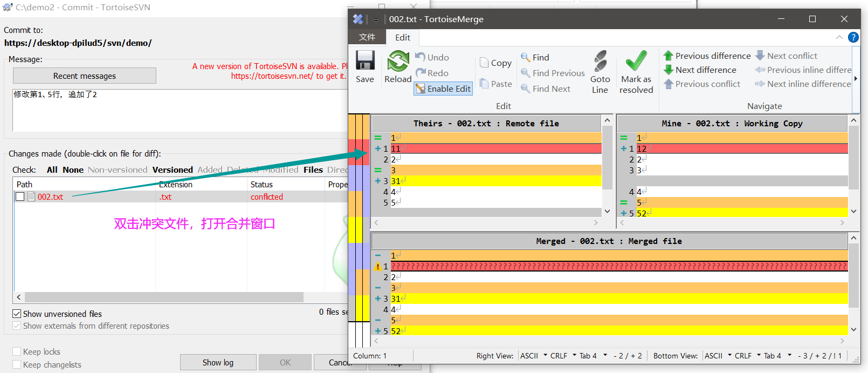Open the TortoiseMerge help icon
868x373 pixels.
pos(853,37)
